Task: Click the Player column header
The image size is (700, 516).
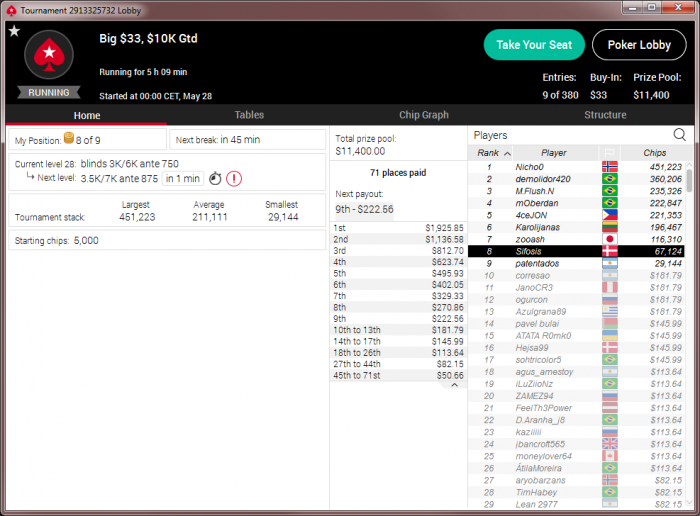Action: pyautogui.click(x=554, y=153)
